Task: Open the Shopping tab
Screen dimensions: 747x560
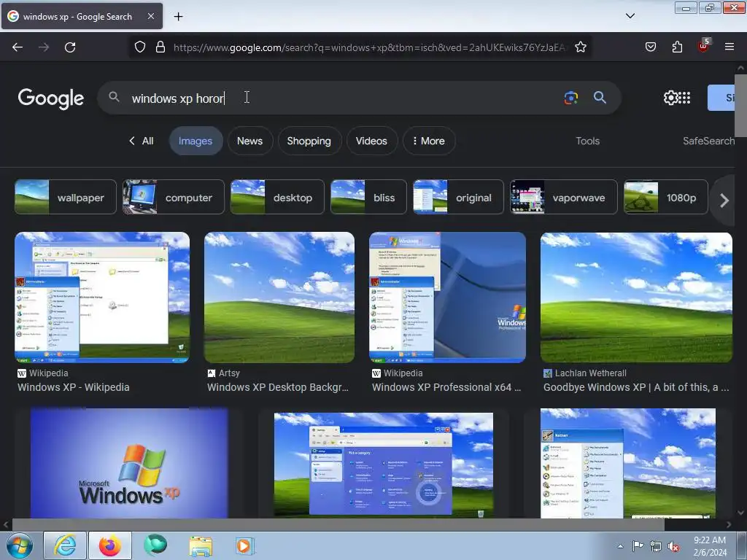Action: 309,141
